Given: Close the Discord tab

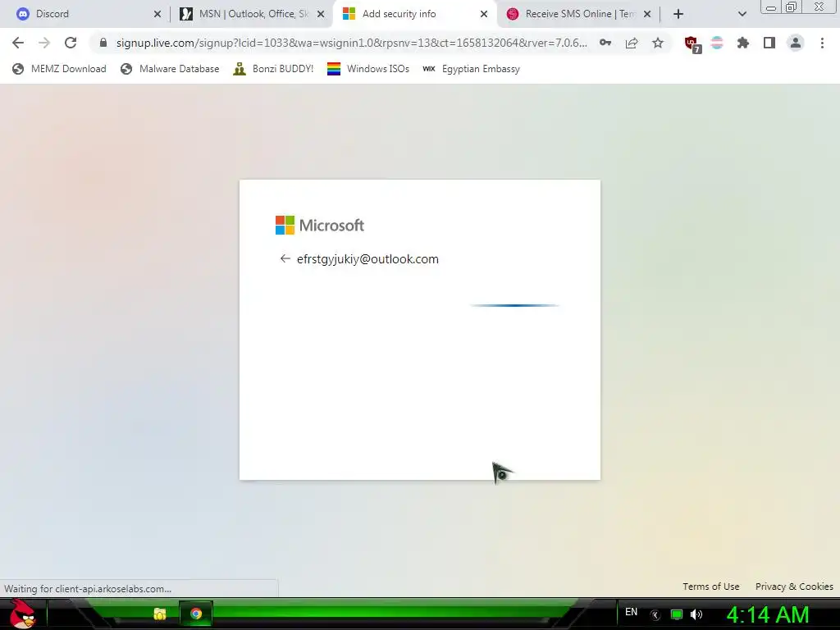Looking at the screenshot, I should coord(157,15).
